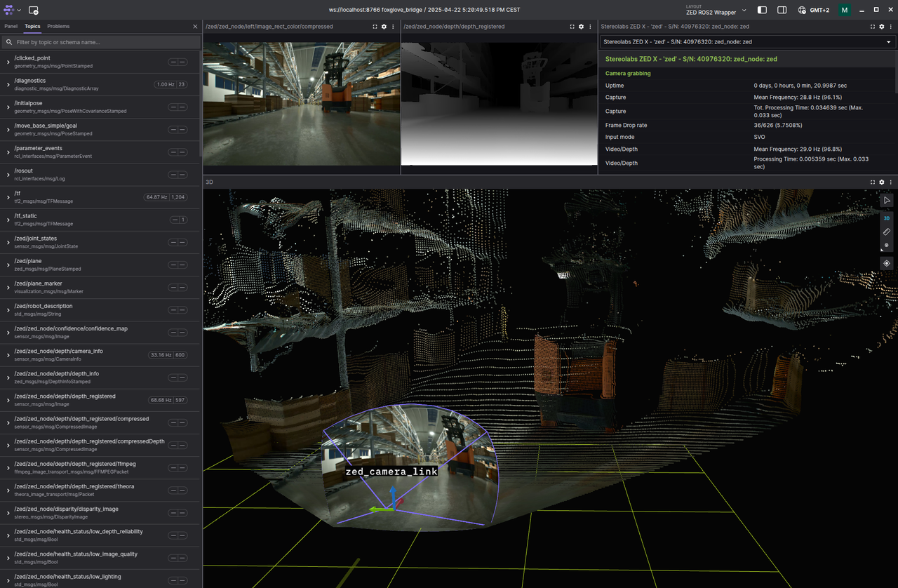Toggle the right sidebar visibility

(x=782, y=11)
